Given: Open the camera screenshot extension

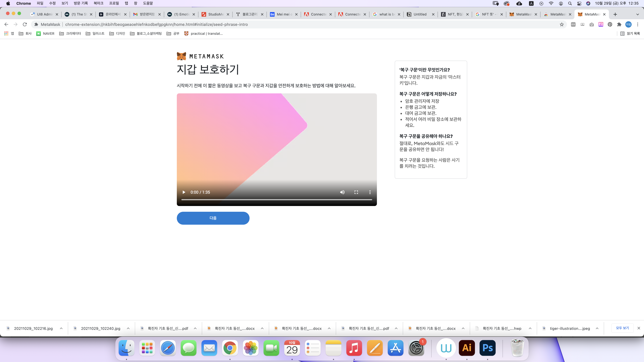Looking at the screenshot, I should pos(592,24).
